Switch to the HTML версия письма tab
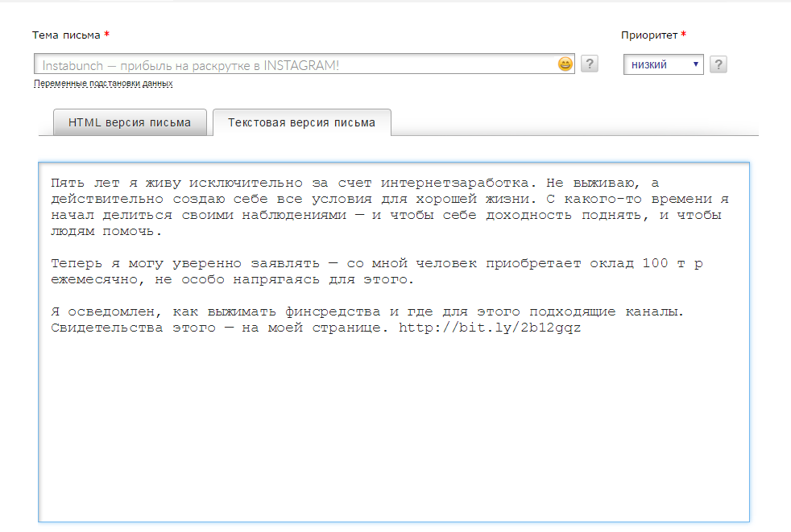The height and width of the screenshot is (532, 791). pyautogui.click(x=130, y=122)
